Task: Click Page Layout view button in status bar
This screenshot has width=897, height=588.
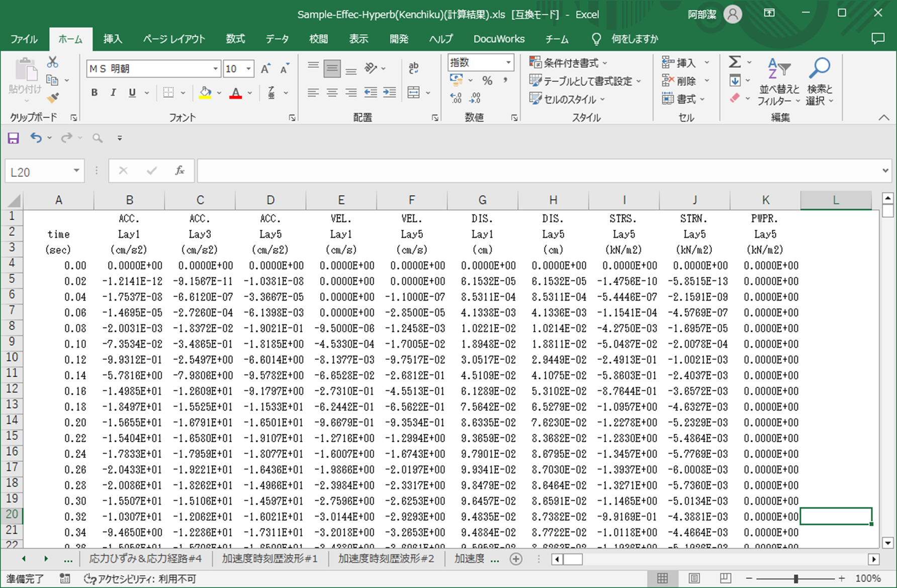Action: pos(694,578)
